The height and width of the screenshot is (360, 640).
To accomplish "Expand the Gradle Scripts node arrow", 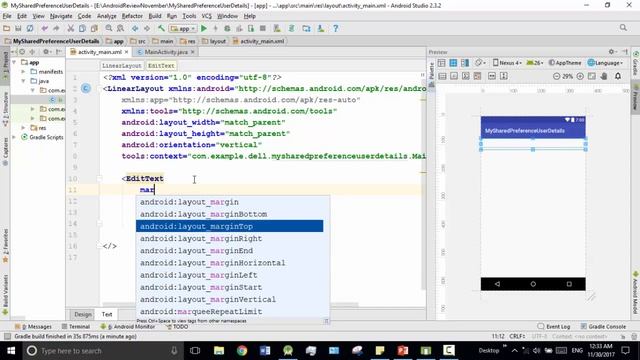I will [x=15, y=137].
